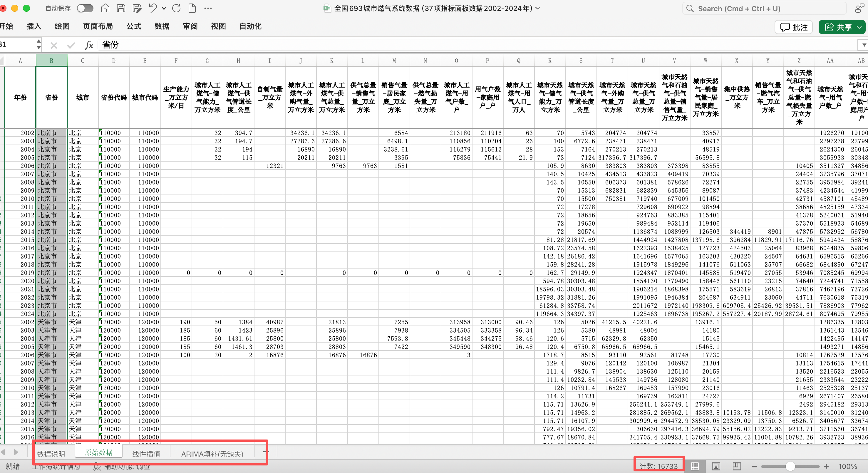
Task: Expand the undo history dropdown arrow
Action: (x=164, y=9)
